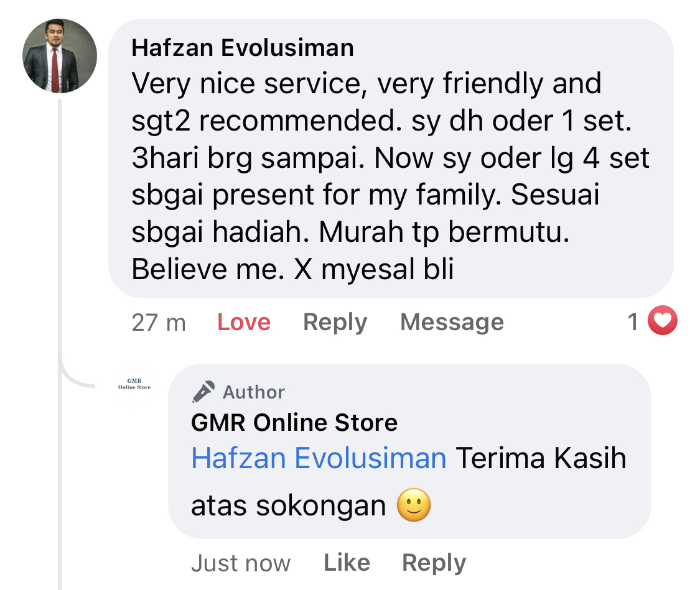Reply to the GMR Online Store comment
The width and height of the screenshot is (700, 590).
click(434, 563)
